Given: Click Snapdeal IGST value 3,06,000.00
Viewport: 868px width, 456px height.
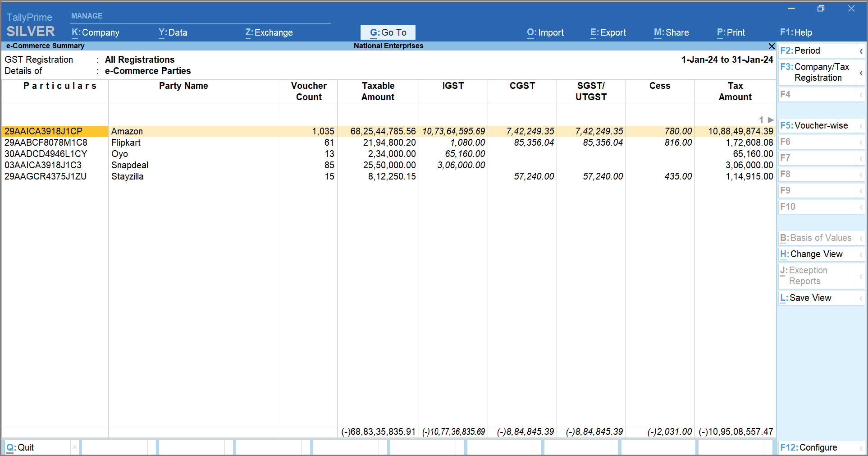Looking at the screenshot, I should pos(461,165).
